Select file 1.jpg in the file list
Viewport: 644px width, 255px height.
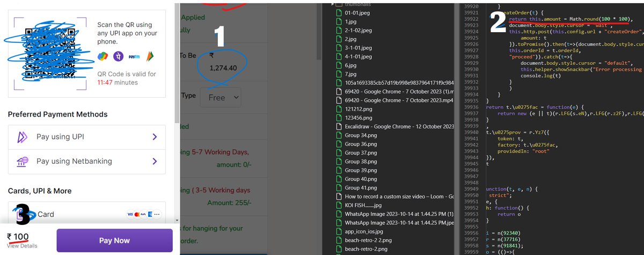click(x=350, y=21)
